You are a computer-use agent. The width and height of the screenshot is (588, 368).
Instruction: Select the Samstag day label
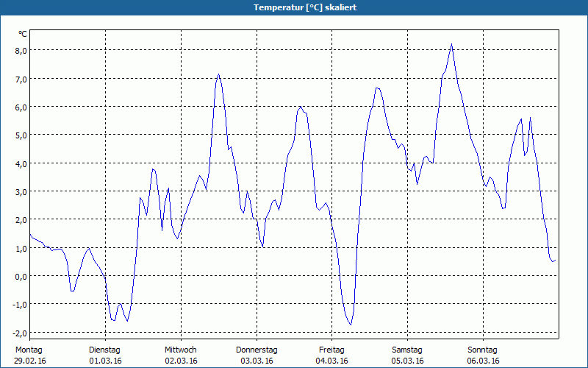(407, 350)
